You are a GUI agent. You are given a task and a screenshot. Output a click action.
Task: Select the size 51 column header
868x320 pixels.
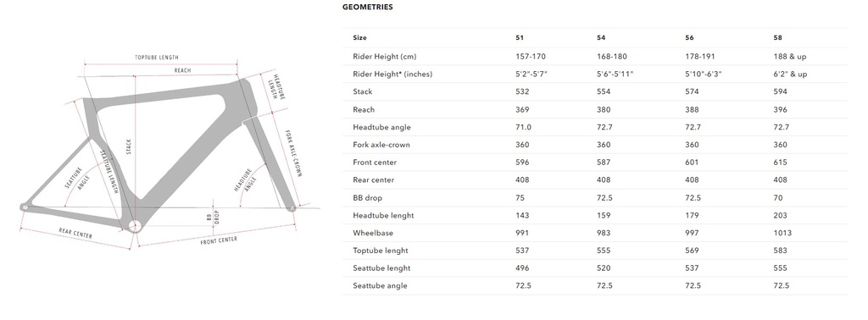click(x=520, y=38)
